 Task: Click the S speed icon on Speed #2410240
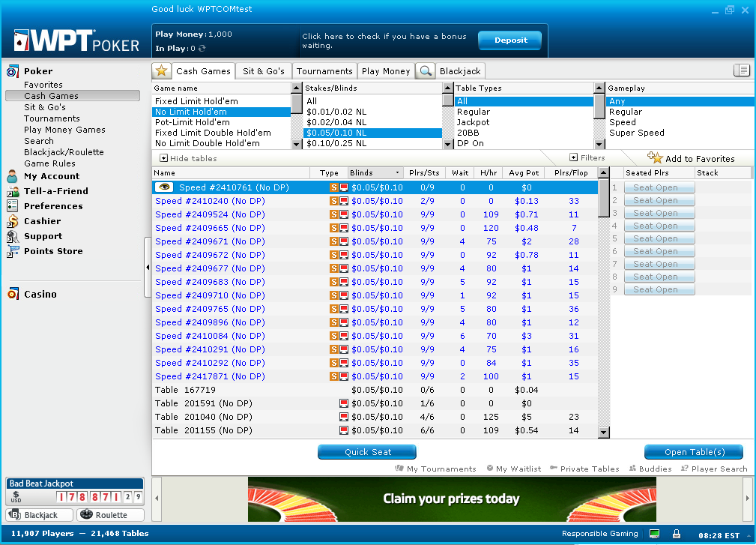(333, 201)
